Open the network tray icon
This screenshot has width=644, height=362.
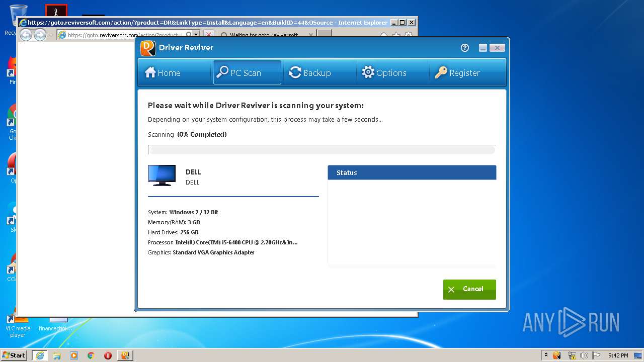click(x=572, y=355)
